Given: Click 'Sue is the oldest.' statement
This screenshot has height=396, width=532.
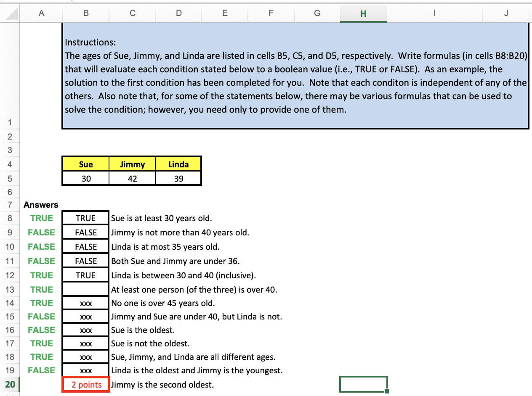Looking at the screenshot, I should 143,330.
